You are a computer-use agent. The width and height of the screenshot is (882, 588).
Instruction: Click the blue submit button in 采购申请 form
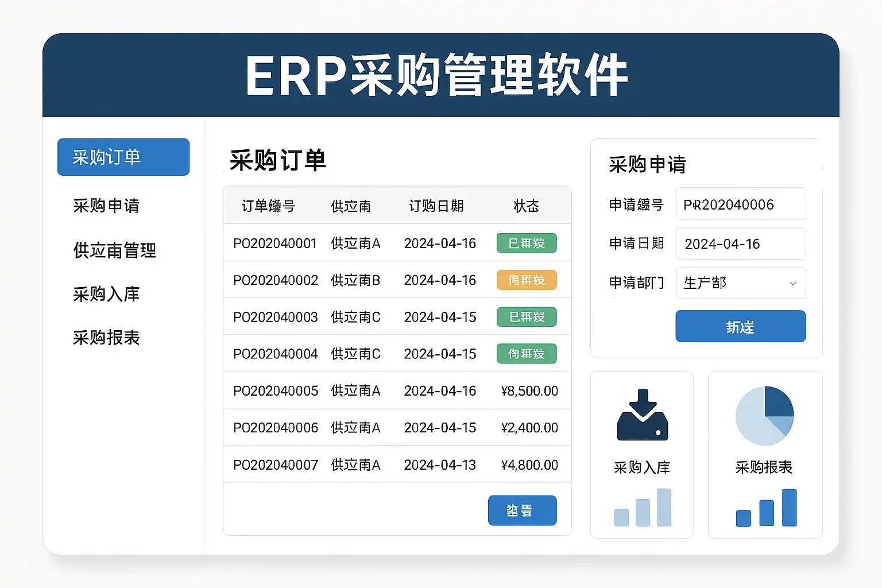(741, 326)
